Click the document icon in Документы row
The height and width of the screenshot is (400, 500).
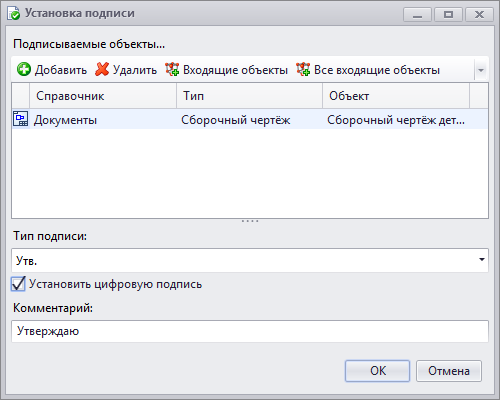[x=20, y=119]
